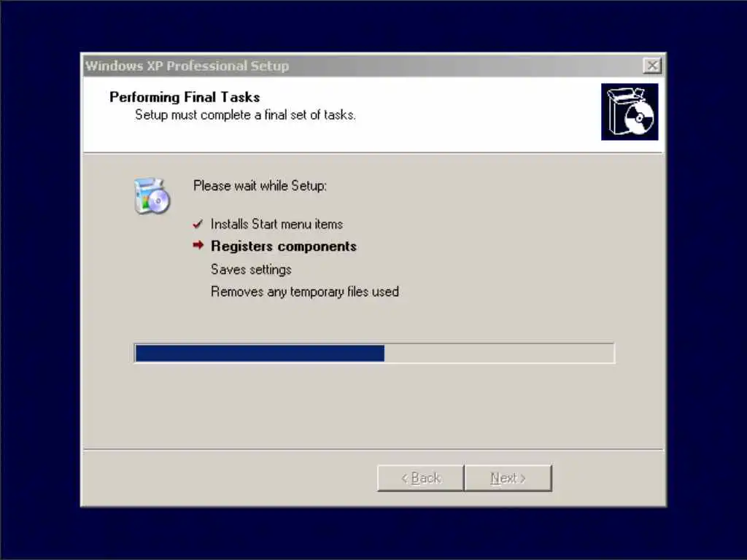Click the red checkmark next to Installs Start menu items

tap(198, 224)
